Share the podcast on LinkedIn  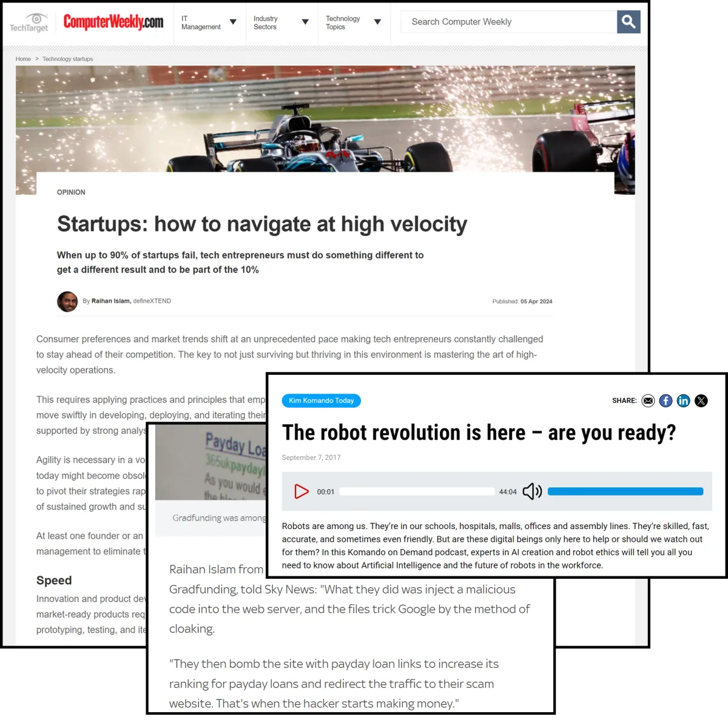coord(683,400)
